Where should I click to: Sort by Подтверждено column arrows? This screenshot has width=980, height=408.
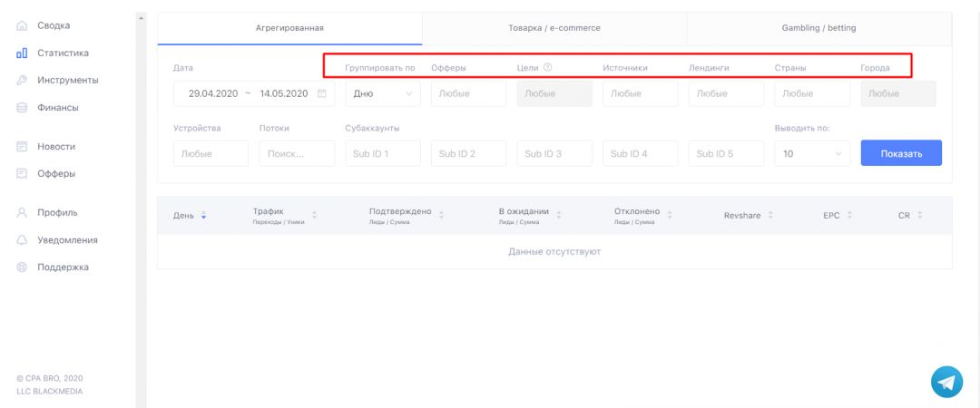pyautogui.click(x=441, y=215)
